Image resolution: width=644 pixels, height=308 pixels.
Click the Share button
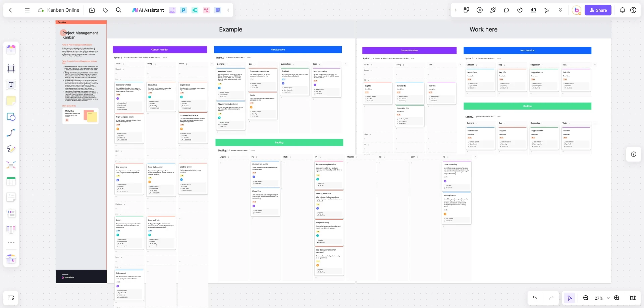pyautogui.click(x=598, y=10)
